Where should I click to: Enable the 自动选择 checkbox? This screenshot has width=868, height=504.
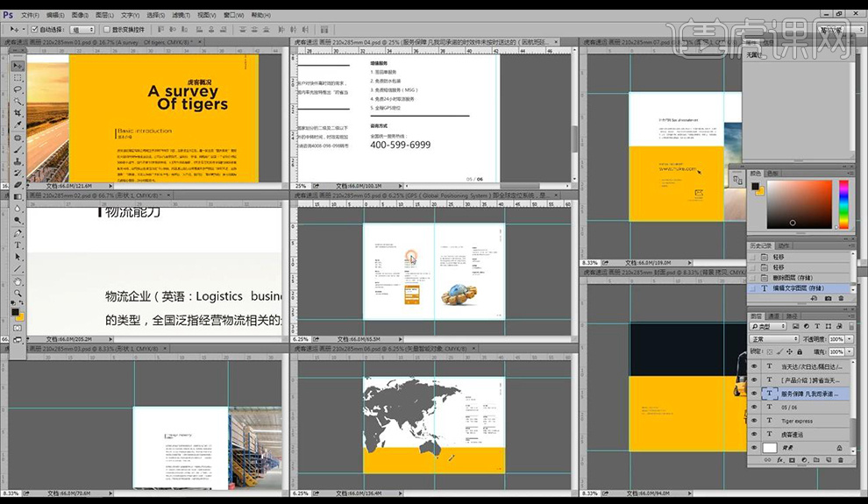click(33, 29)
